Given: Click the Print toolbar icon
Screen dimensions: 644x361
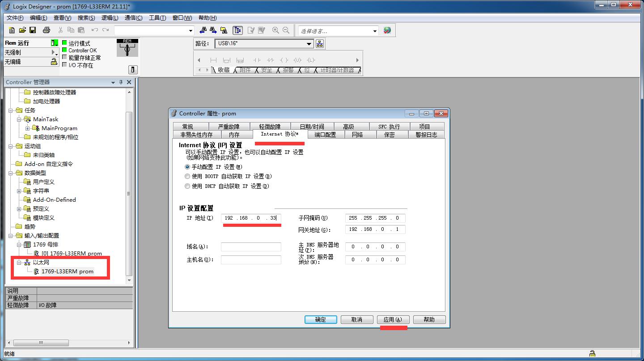Looking at the screenshot, I should (46, 30).
